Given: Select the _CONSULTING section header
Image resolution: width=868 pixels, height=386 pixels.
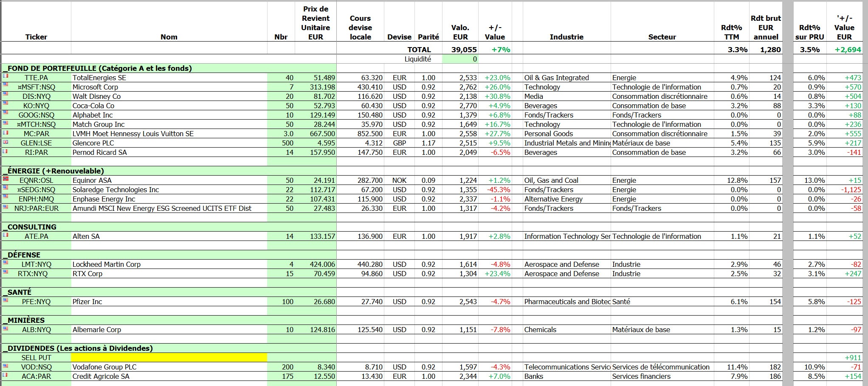Looking at the screenshot, I should click(x=169, y=227).
